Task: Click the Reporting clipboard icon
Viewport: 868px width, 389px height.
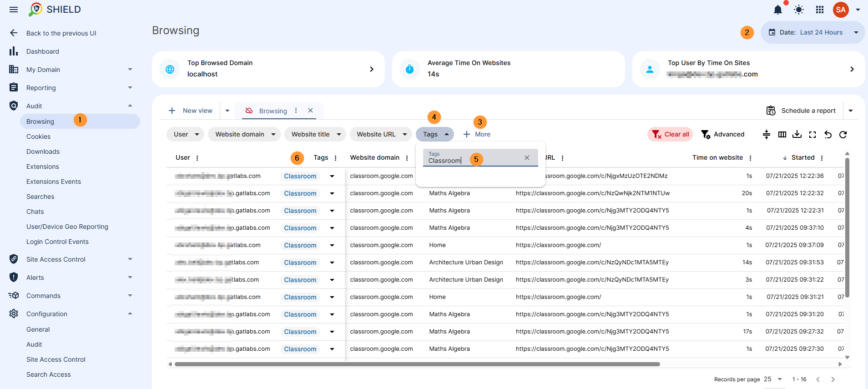Action: 14,87
